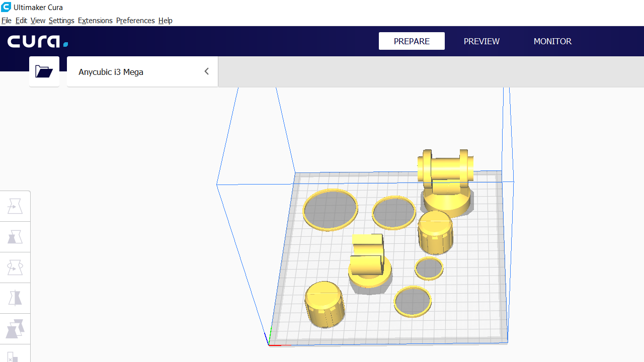Open the Preferences menu
The image size is (644, 362).
tap(135, 21)
